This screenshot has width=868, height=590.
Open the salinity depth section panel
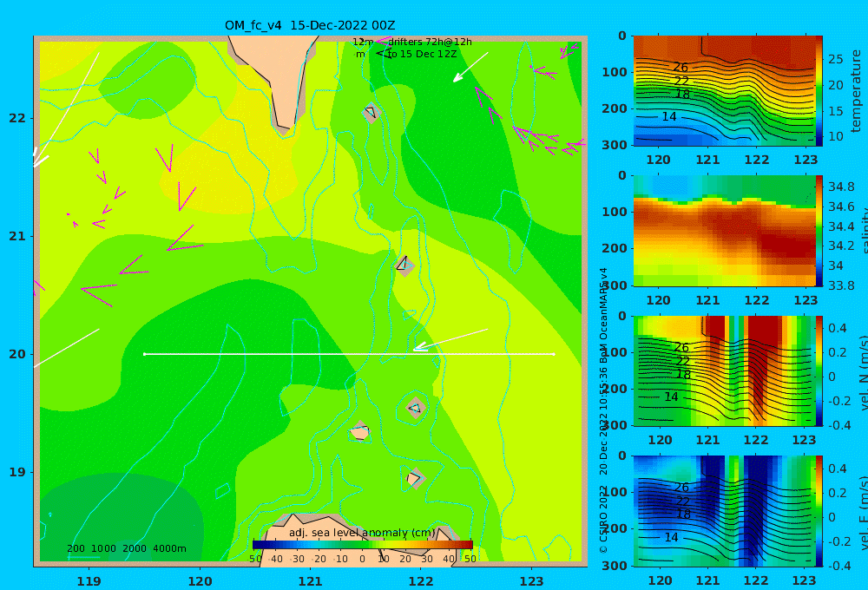(x=725, y=231)
